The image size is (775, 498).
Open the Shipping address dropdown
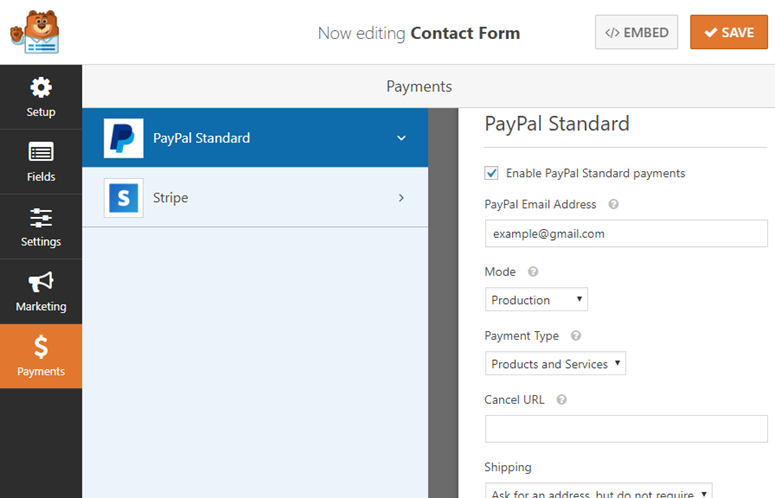[599, 490]
